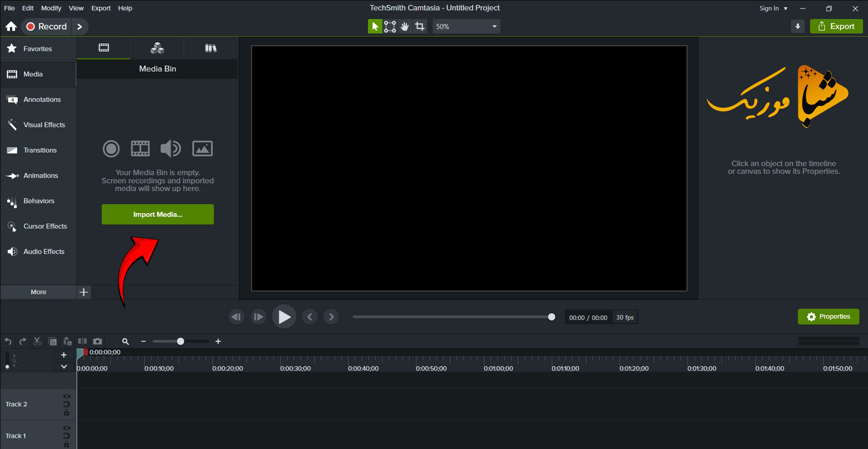Open the Properties panel button
The width and height of the screenshot is (868, 449).
click(x=829, y=316)
